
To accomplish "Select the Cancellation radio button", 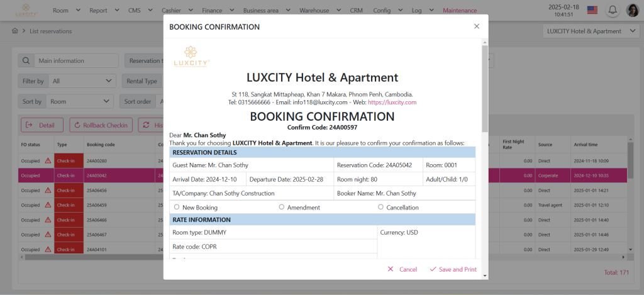I will coord(380,207).
